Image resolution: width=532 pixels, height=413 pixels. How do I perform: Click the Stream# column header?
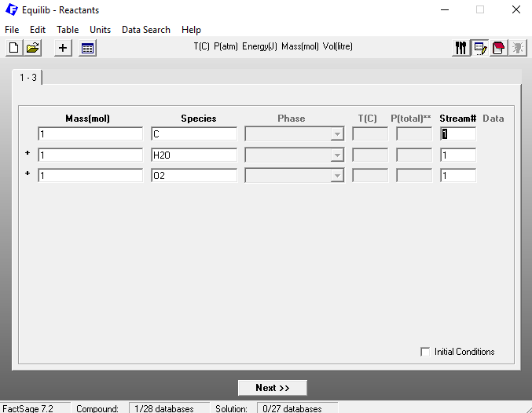[457, 119]
